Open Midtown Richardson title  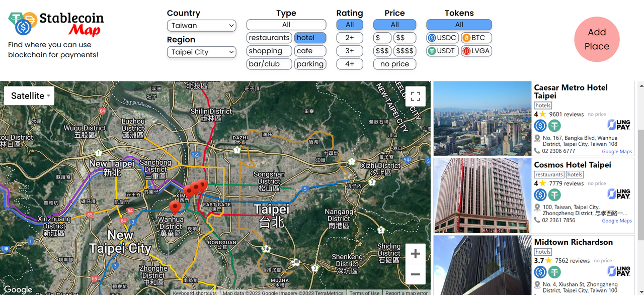[574, 242]
